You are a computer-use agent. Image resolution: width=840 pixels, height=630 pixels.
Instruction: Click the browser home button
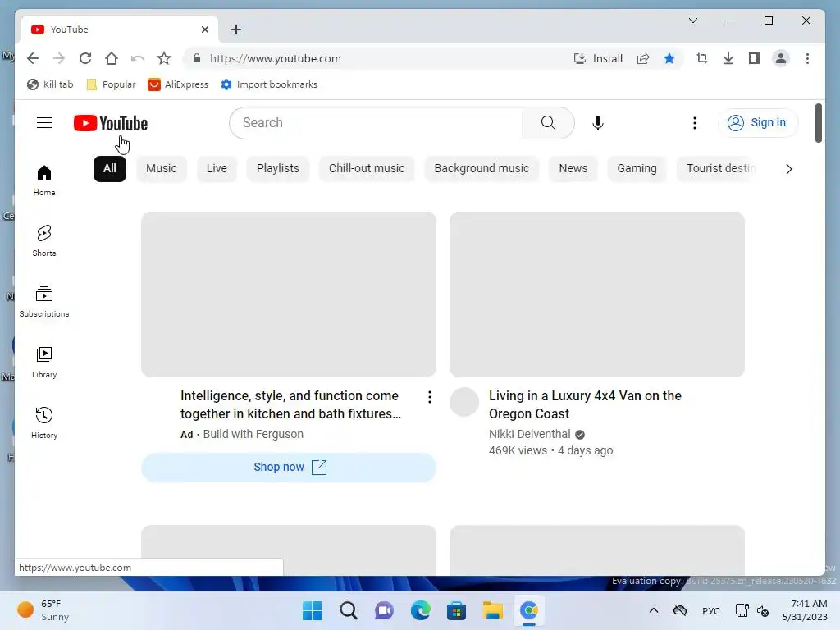112,58
